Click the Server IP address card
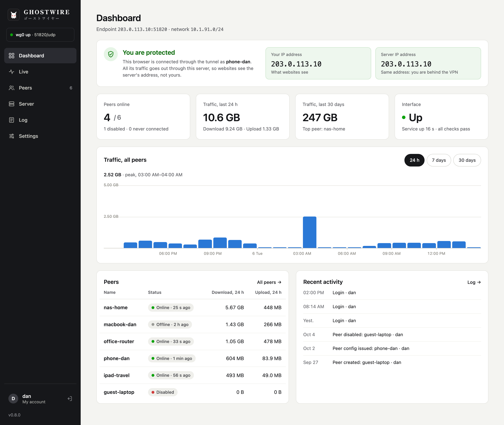This screenshot has height=425, width=504. [428, 63]
